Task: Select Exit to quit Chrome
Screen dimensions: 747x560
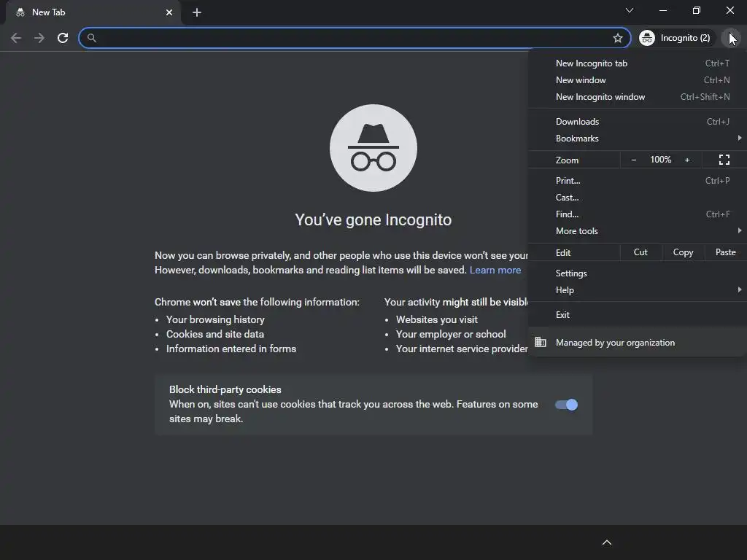Action: coord(638,315)
